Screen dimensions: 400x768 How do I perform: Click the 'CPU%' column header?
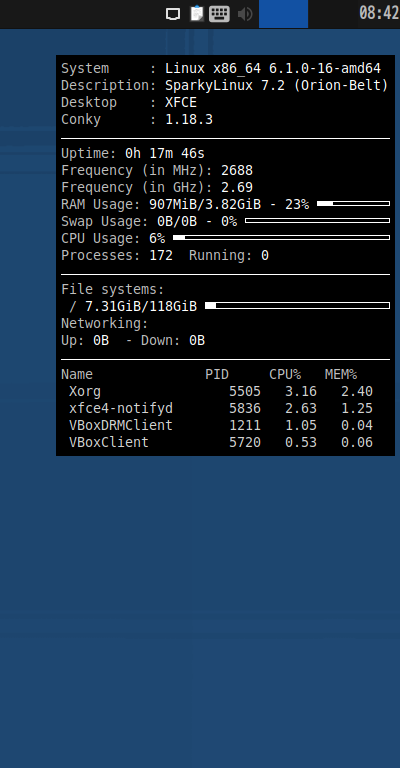pos(285,375)
